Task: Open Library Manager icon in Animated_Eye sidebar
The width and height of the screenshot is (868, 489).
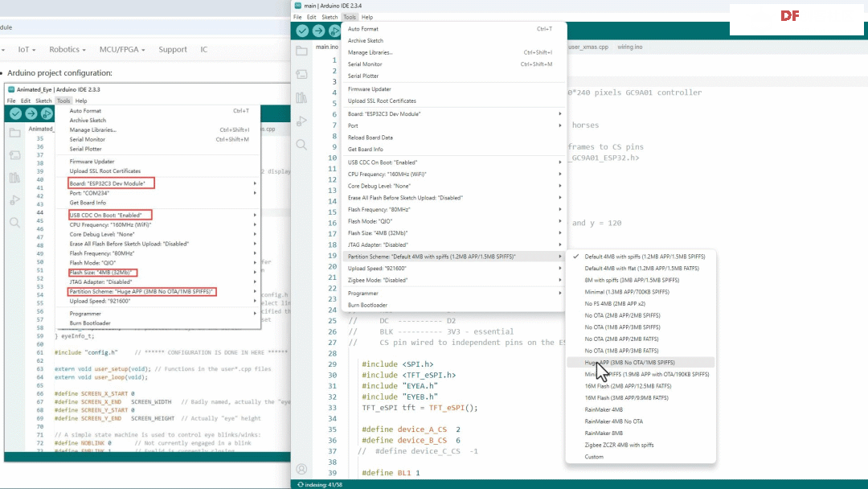Action: coord(15,178)
